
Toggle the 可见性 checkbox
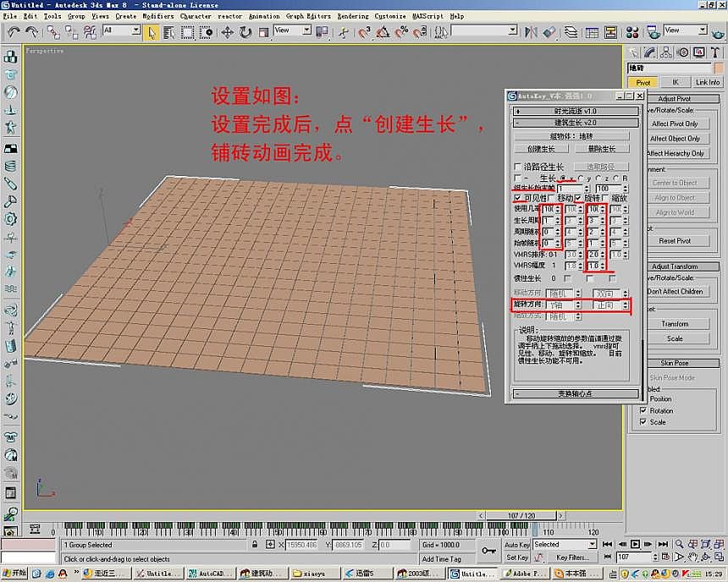click(x=518, y=198)
